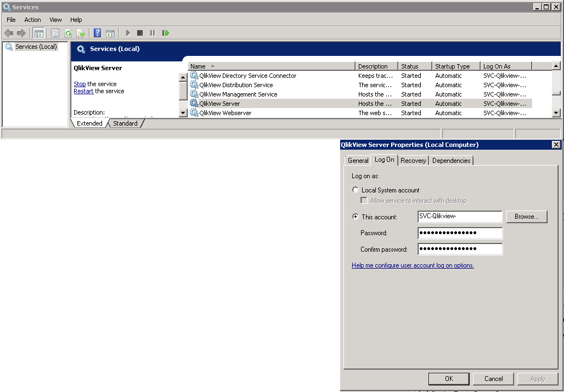The width and height of the screenshot is (564, 392).
Task: Click service list scrollbar up arrow
Action: 556,66
